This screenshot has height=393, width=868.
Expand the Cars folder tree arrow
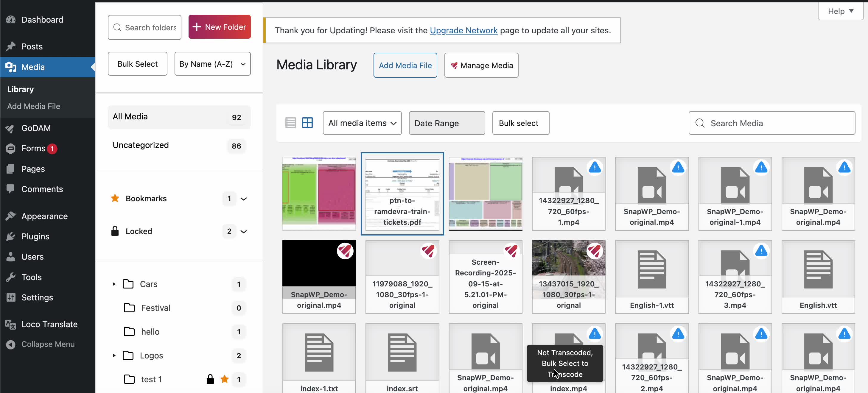[114, 284]
